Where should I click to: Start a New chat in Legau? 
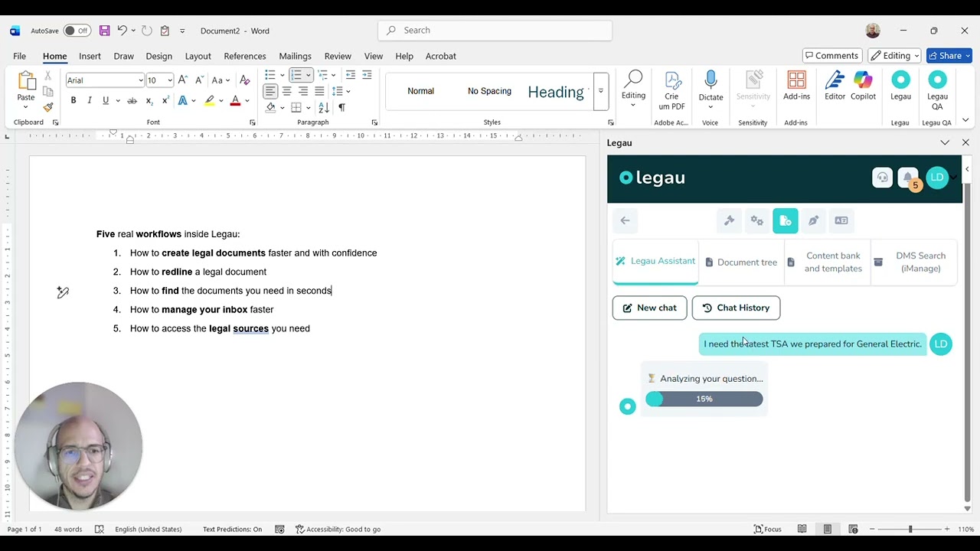649,308
